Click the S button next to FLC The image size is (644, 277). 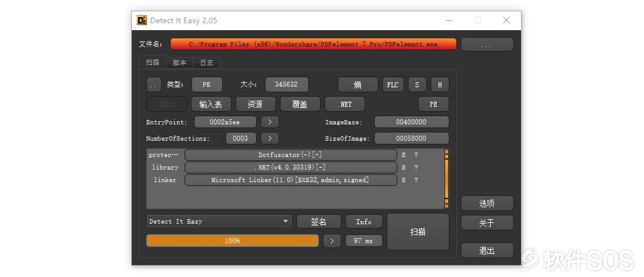pyautogui.click(x=417, y=85)
